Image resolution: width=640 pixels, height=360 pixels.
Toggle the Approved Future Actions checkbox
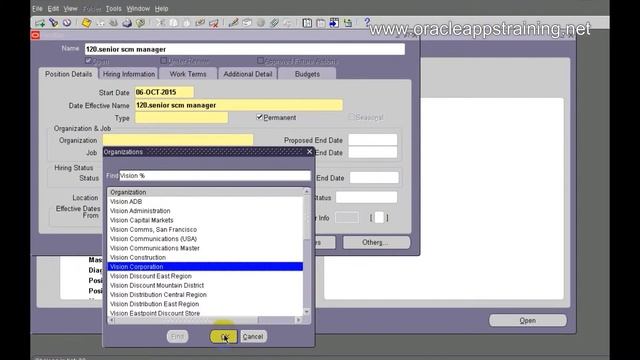tap(260, 61)
